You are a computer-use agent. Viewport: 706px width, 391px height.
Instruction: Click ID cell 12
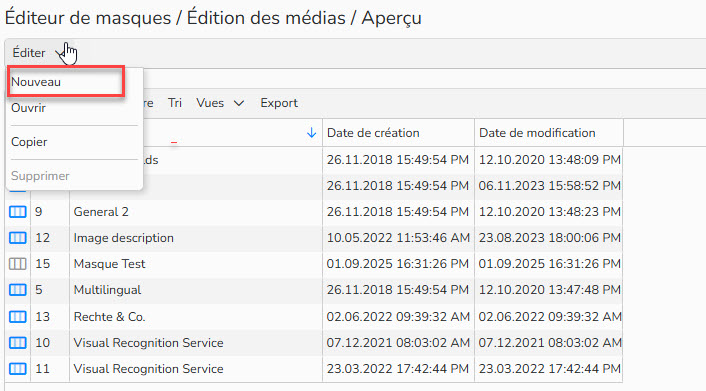coord(42,238)
